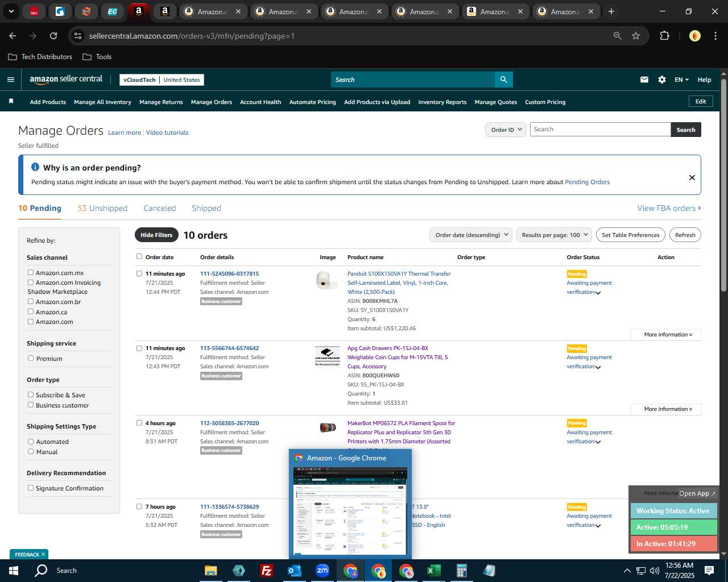Click the magnifier search button in header
The width and height of the screenshot is (728, 582).
click(503, 80)
